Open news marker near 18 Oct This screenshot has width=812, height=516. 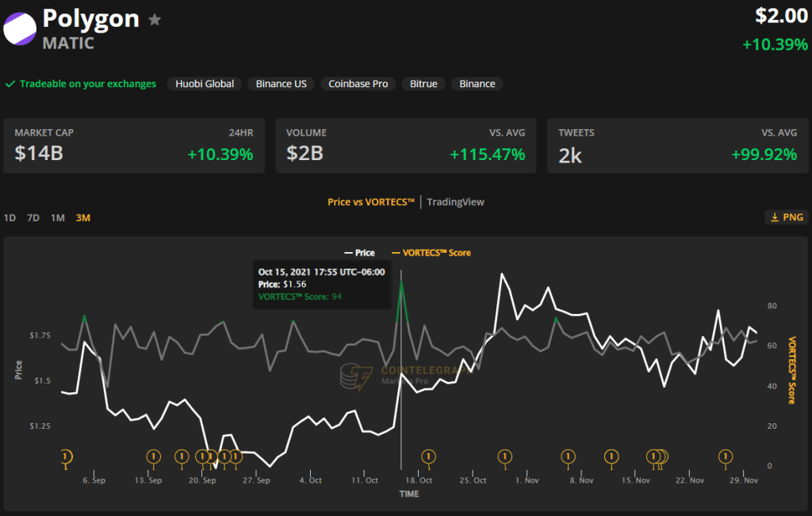click(x=428, y=457)
